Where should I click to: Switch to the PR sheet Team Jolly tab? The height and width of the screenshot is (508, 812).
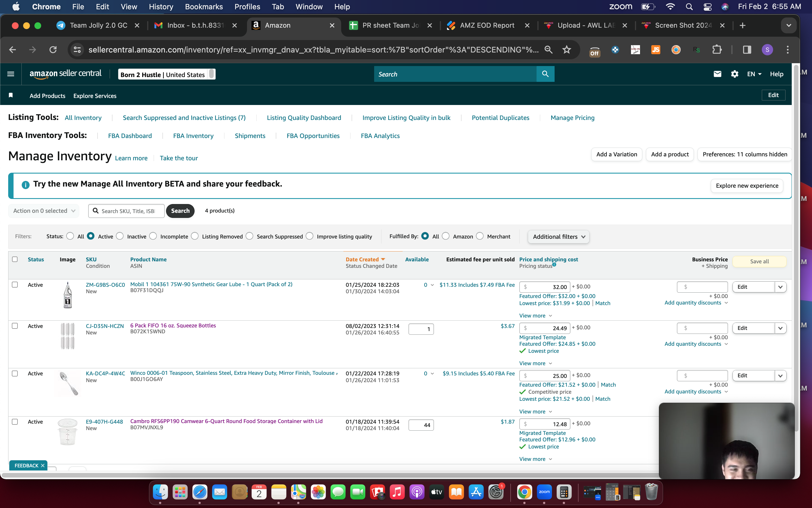coord(390,25)
